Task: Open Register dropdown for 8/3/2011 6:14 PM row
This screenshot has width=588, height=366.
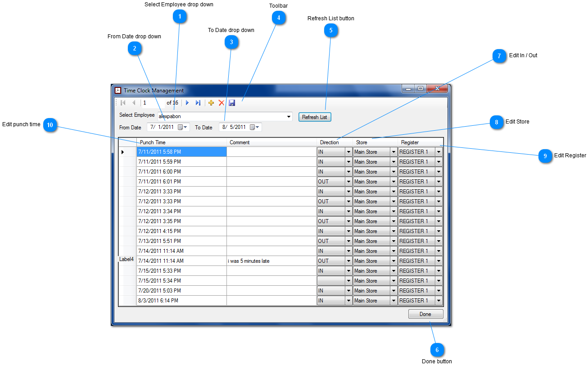Action: [x=439, y=301]
